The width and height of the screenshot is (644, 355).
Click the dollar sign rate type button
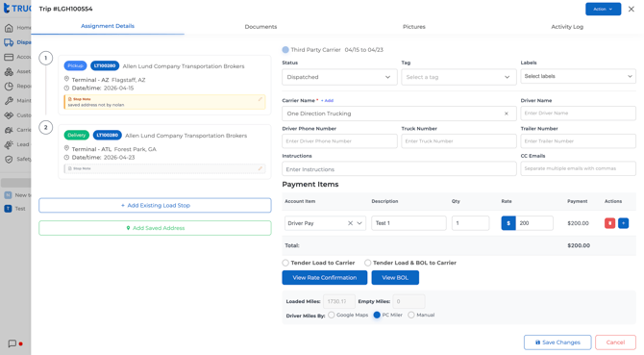pos(508,223)
